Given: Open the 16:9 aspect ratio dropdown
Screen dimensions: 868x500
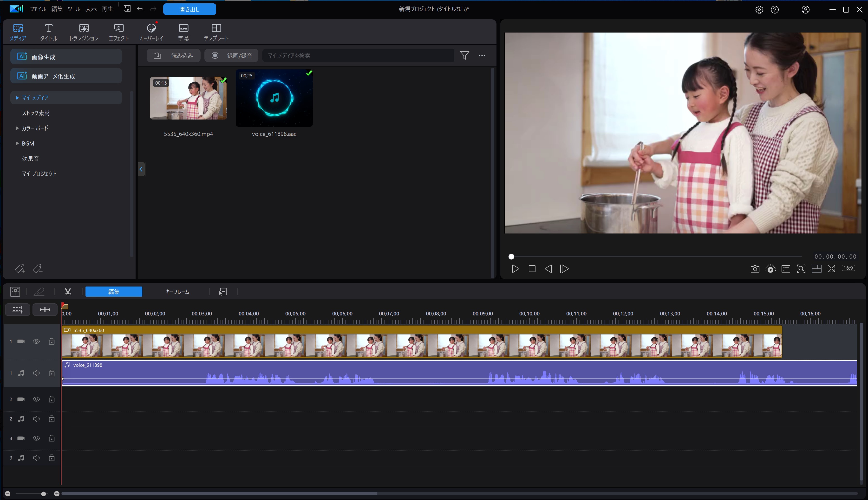Looking at the screenshot, I should [x=848, y=268].
